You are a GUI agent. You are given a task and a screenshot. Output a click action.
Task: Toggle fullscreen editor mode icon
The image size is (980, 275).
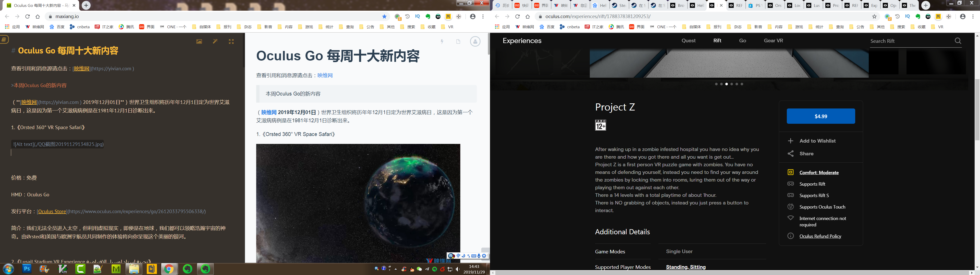[231, 42]
